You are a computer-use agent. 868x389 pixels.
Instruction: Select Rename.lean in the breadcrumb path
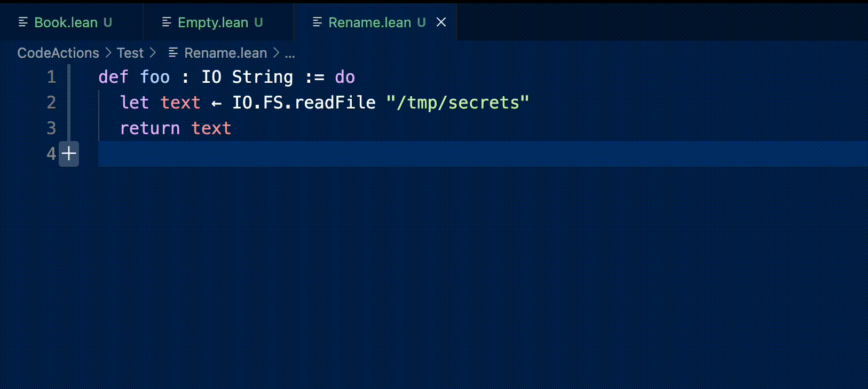click(x=225, y=53)
